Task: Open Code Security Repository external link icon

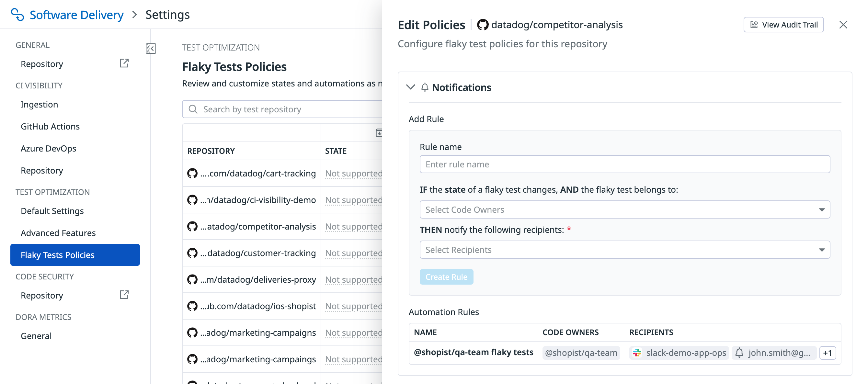Action: [124, 295]
